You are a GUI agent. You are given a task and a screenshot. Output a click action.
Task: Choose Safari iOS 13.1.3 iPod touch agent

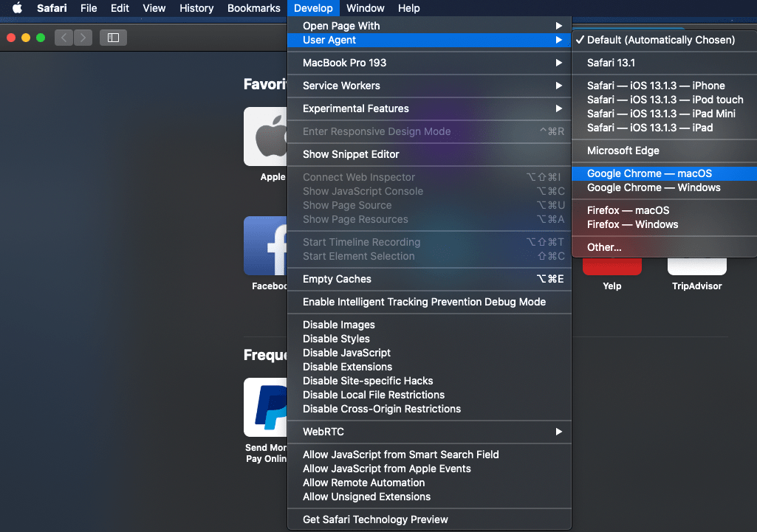[x=664, y=100]
